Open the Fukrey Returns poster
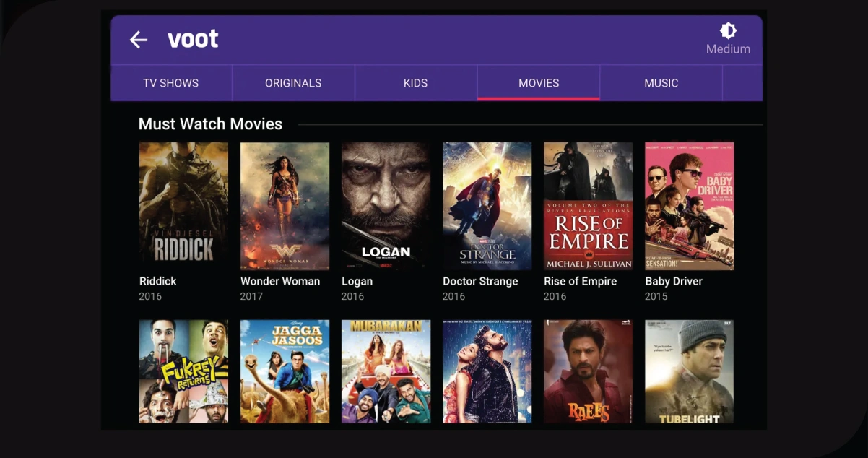 tap(183, 371)
